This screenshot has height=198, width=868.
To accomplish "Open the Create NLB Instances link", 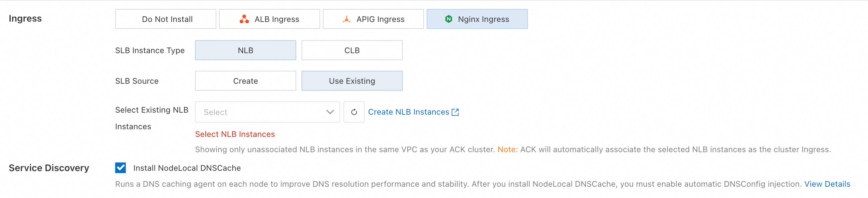I will (408, 112).
